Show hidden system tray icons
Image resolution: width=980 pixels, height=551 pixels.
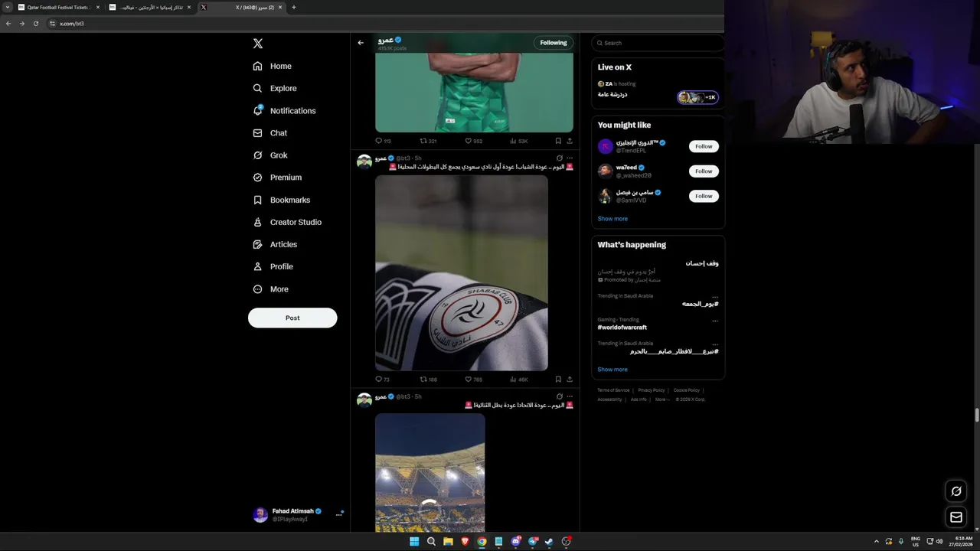tap(877, 542)
